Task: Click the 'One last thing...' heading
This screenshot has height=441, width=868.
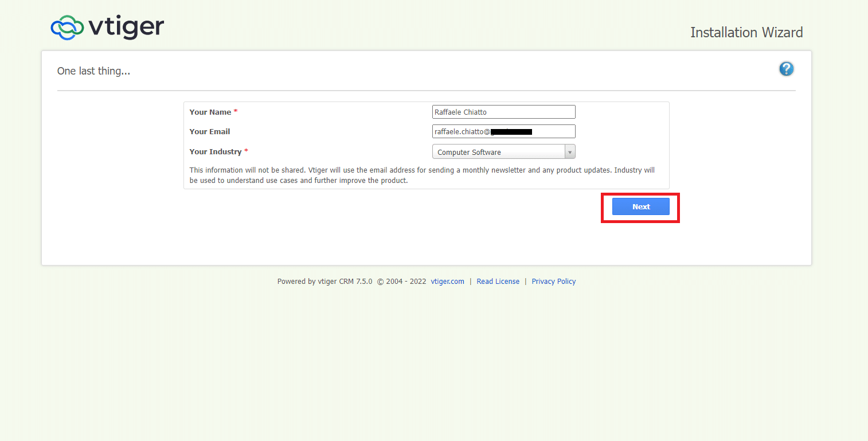Action: click(x=93, y=71)
